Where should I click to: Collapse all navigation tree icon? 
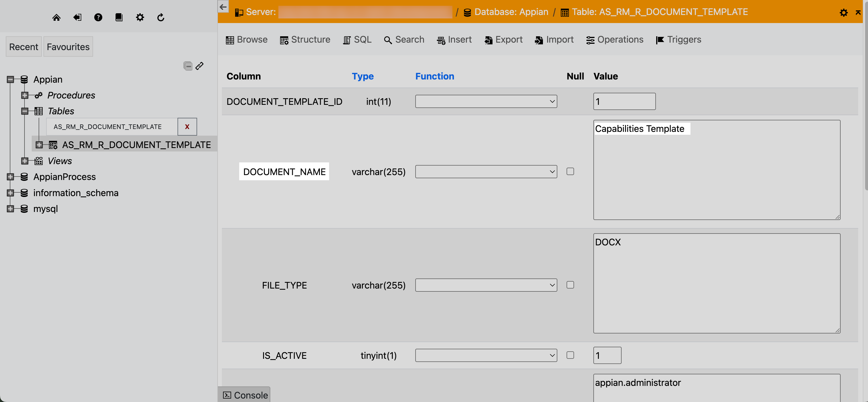point(188,66)
